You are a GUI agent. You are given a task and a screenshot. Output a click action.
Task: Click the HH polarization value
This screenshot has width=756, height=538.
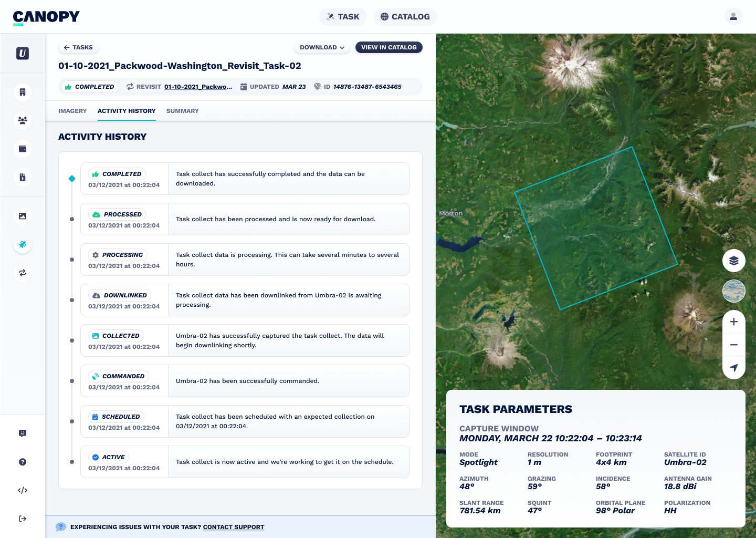(x=670, y=511)
